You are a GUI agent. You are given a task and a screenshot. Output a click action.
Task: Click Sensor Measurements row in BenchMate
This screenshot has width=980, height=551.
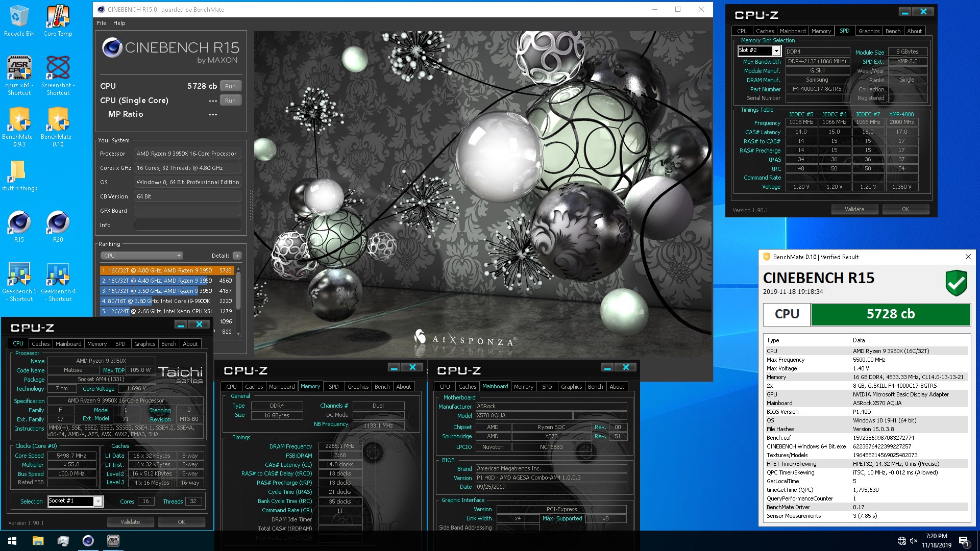[x=866, y=516]
